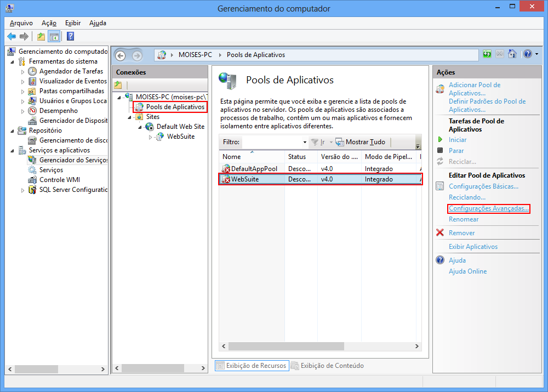
Task: Click the Conexões toolbar connect icon
Action: coord(118,84)
